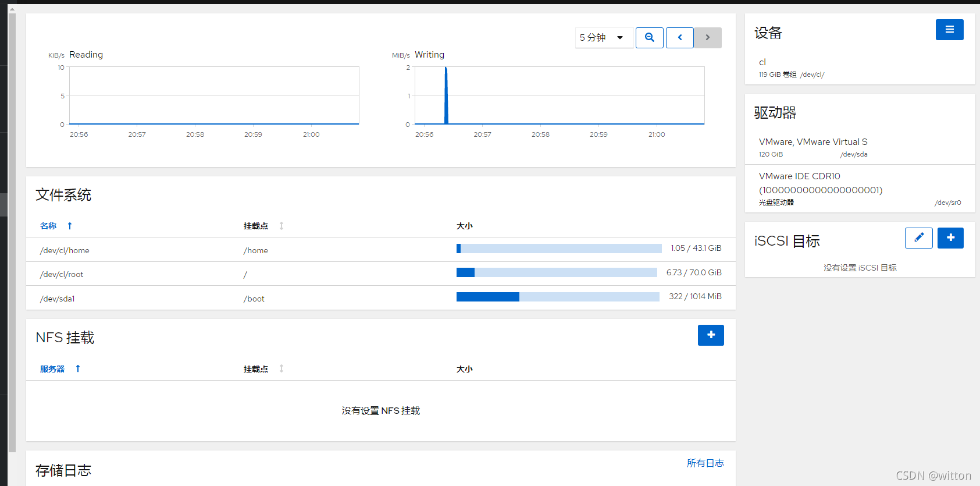This screenshot has width=980, height=486.
Task: Click inside the Reading graph
Action: pos(214,95)
